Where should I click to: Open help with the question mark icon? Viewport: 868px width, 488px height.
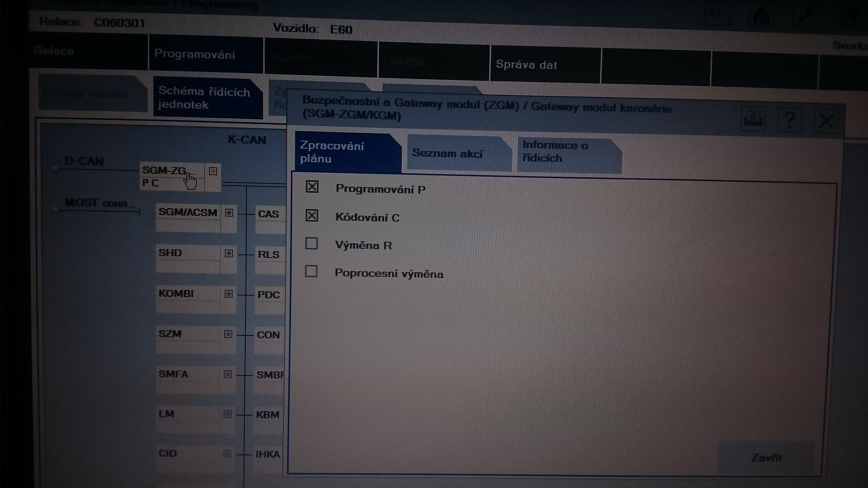(790, 120)
